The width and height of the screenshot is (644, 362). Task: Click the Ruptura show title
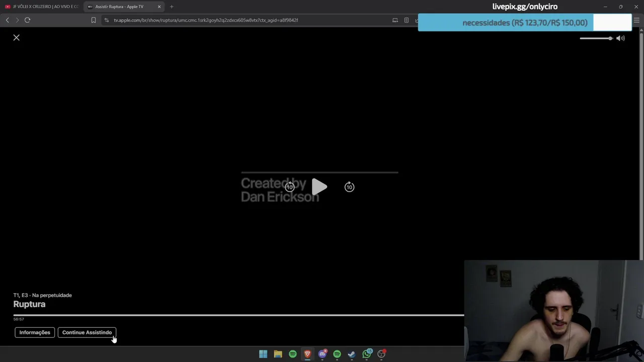pyautogui.click(x=29, y=304)
